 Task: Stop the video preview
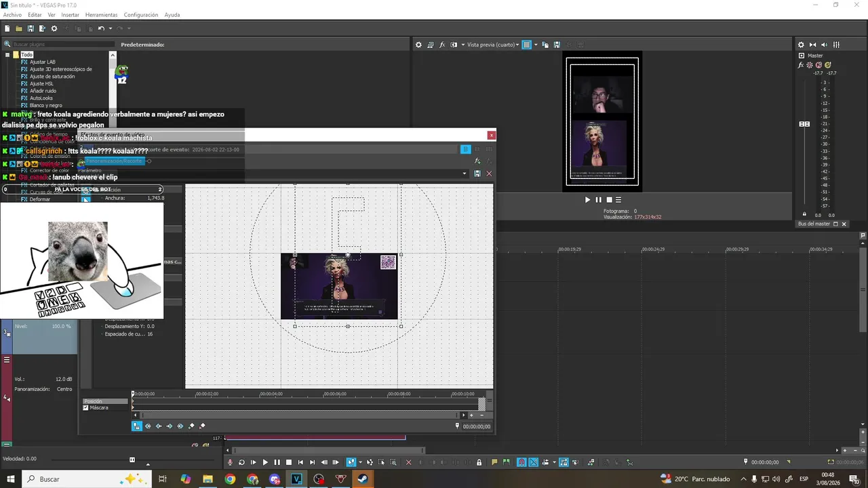(x=609, y=200)
